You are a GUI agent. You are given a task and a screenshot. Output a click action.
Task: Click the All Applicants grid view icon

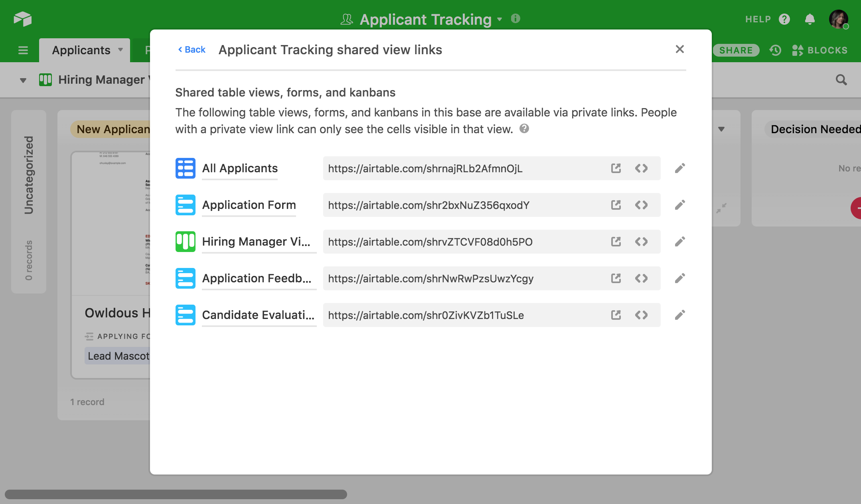point(186,168)
